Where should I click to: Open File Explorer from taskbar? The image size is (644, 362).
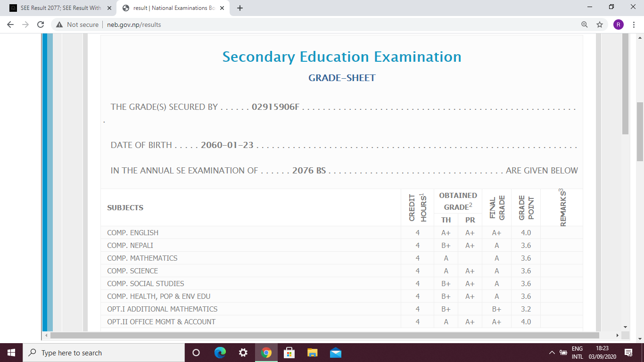pyautogui.click(x=312, y=353)
